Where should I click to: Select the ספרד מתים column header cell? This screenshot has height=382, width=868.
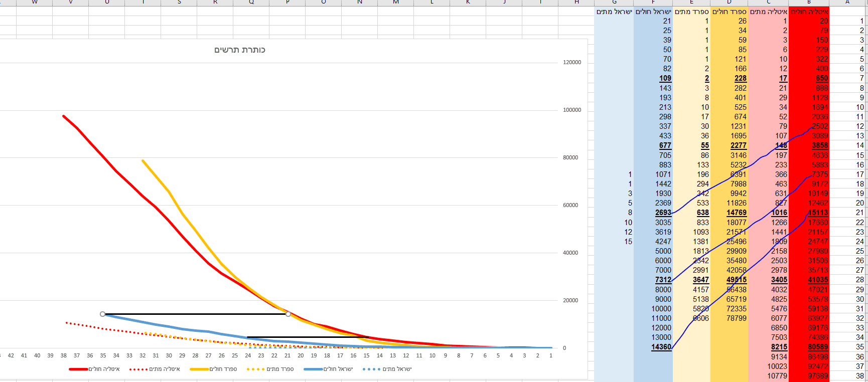point(691,12)
